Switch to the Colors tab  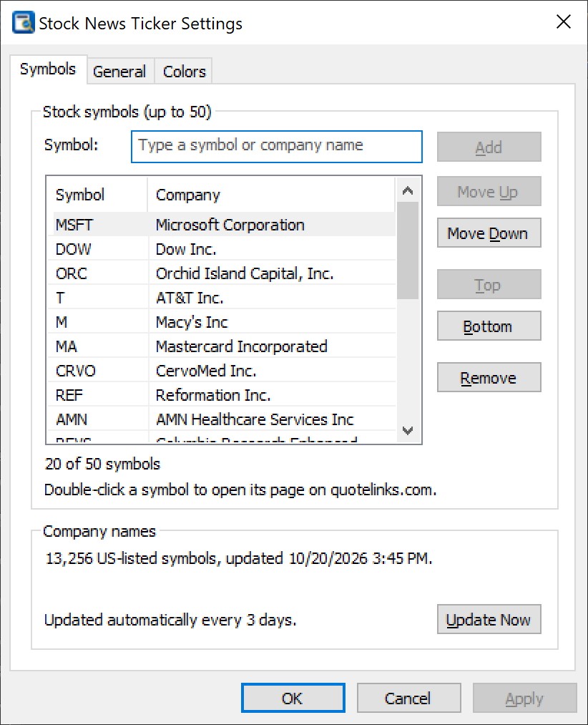point(184,72)
